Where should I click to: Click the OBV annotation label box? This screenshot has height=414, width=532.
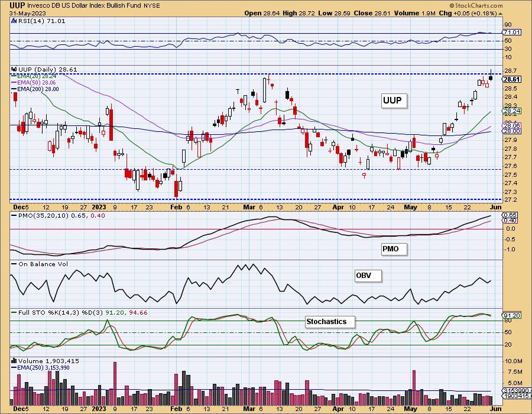[x=368, y=275]
